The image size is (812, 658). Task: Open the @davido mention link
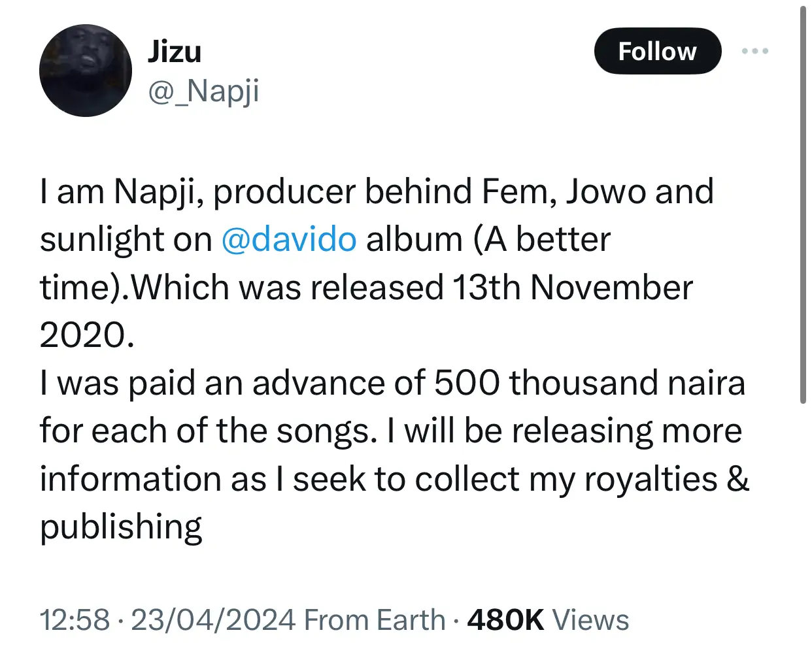(x=289, y=239)
